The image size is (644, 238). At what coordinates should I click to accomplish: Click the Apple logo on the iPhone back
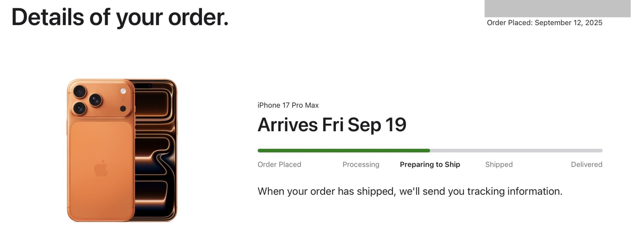pos(101,168)
